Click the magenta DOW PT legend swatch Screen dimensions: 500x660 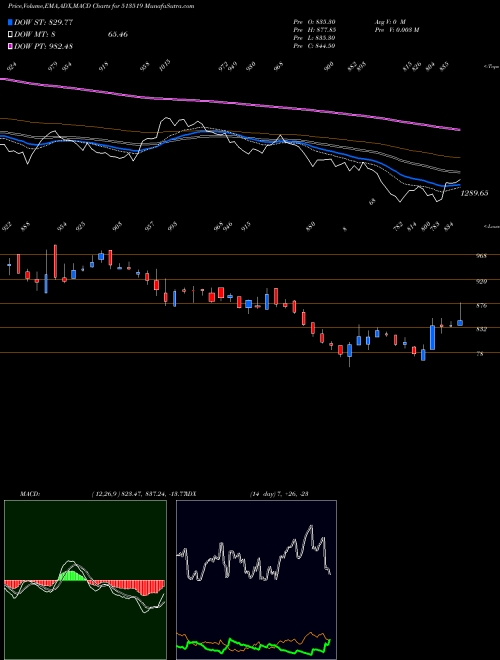pos(10,46)
